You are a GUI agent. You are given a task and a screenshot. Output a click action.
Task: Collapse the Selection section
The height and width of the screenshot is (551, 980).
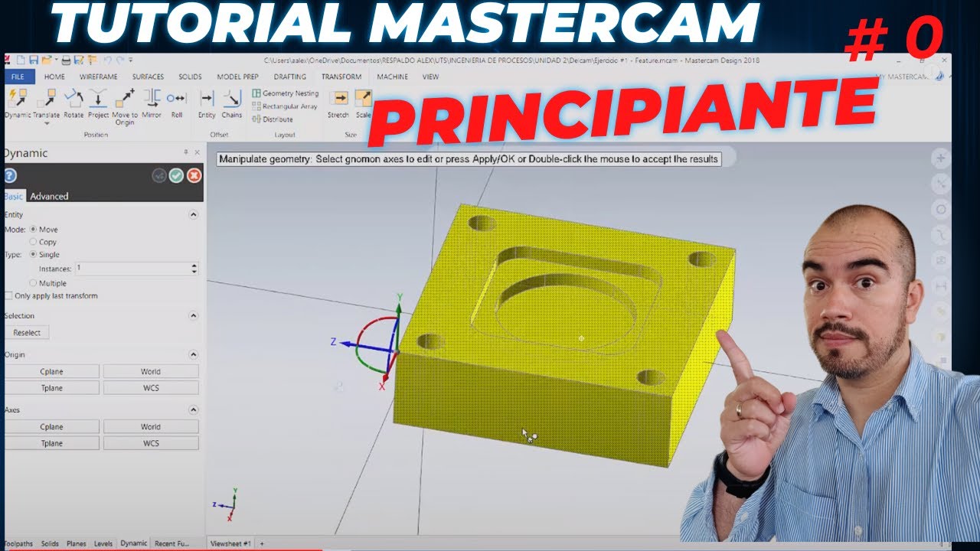pyautogui.click(x=193, y=315)
